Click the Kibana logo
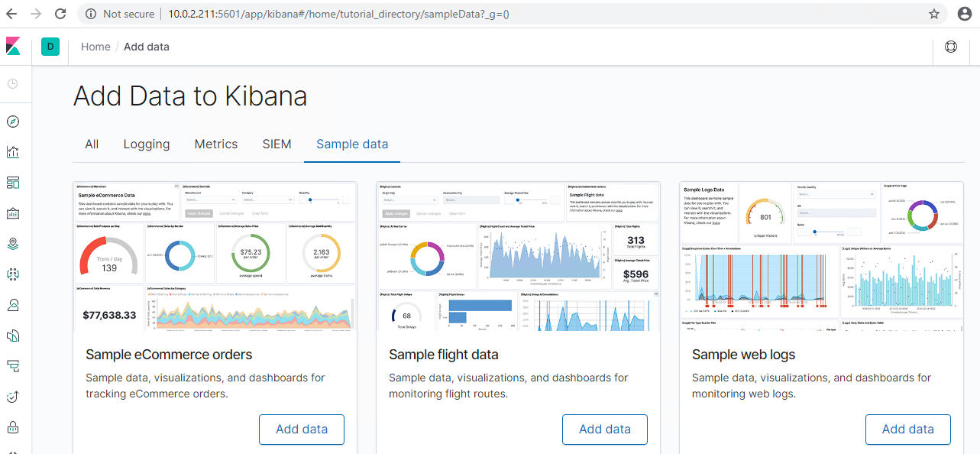Image resolution: width=980 pixels, height=454 pixels. click(13, 47)
